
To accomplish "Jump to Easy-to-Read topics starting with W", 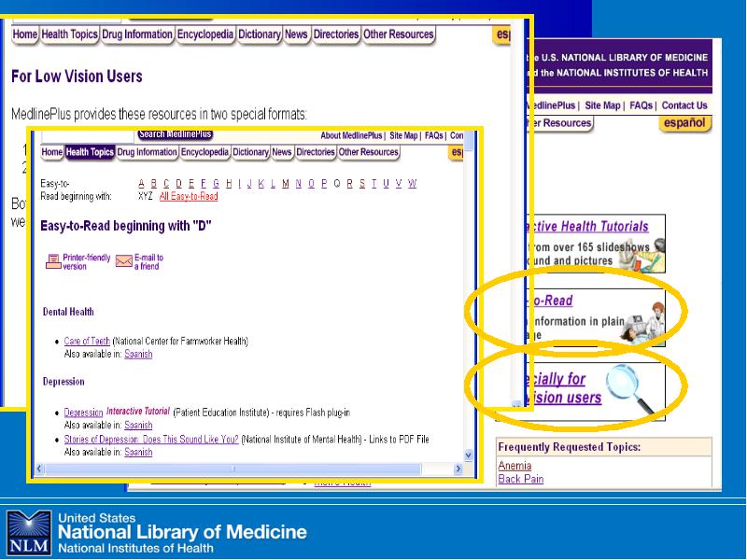I will [x=413, y=183].
